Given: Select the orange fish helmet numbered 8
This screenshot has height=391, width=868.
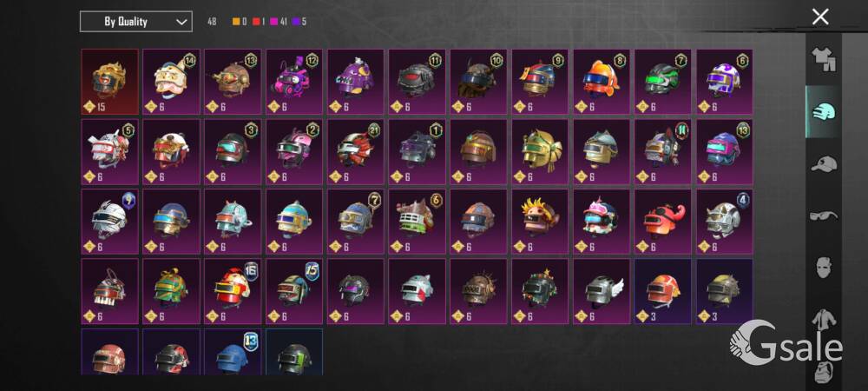Looking at the screenshot, I should [602, 82].
